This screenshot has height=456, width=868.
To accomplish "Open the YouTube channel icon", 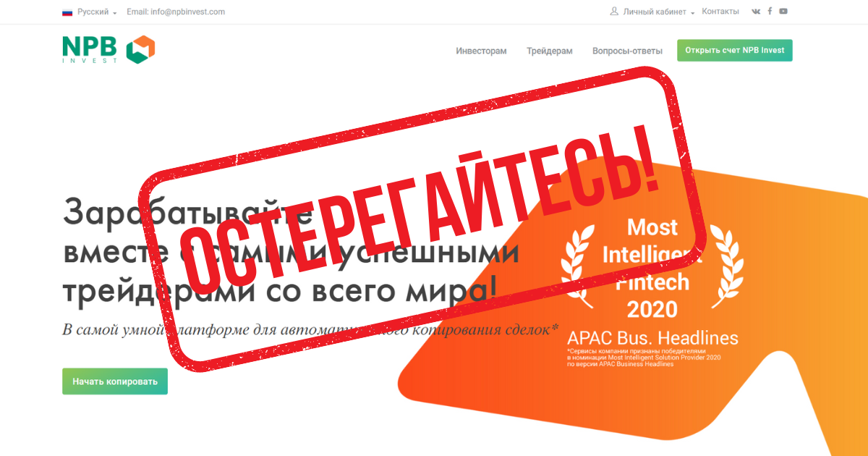I will click(783, 12).
